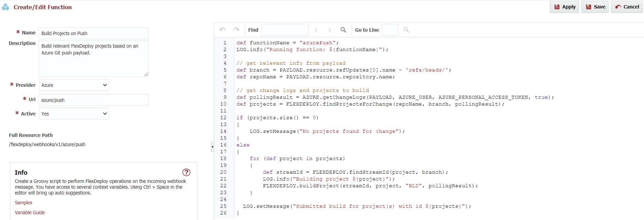Go to previous find match arrow

[316, 30]
